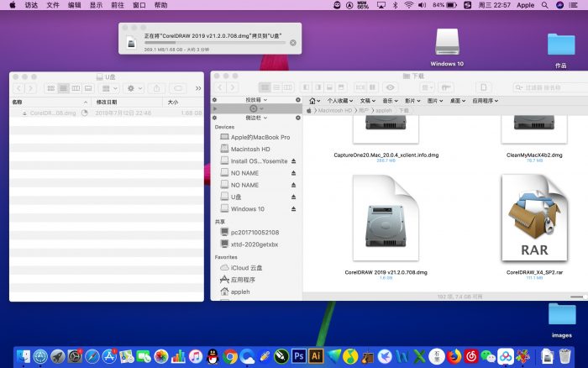
Task: Open Google Chrome in the Dock
Action: click(x=229, y=356)
